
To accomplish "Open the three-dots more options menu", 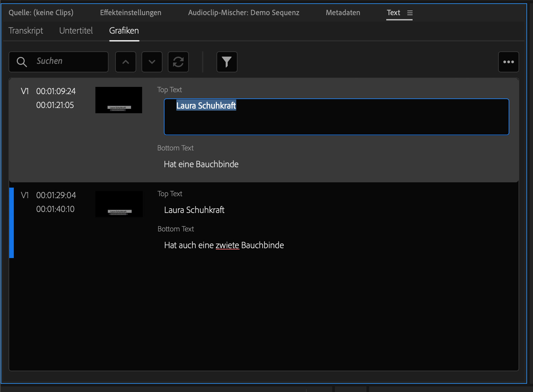I will point(508,62).
